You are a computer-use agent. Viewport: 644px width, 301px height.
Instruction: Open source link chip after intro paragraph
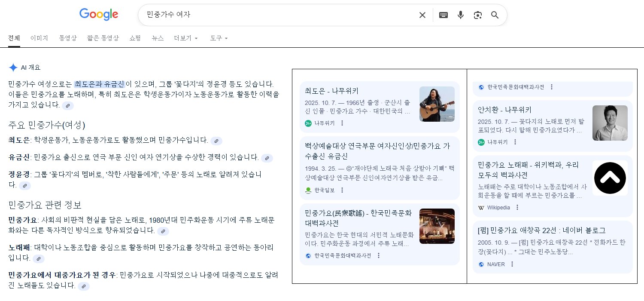click(x=68, y=105)
